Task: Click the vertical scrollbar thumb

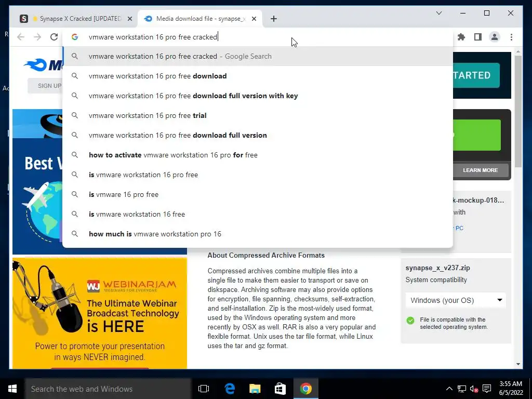Action: click(518, 111)
